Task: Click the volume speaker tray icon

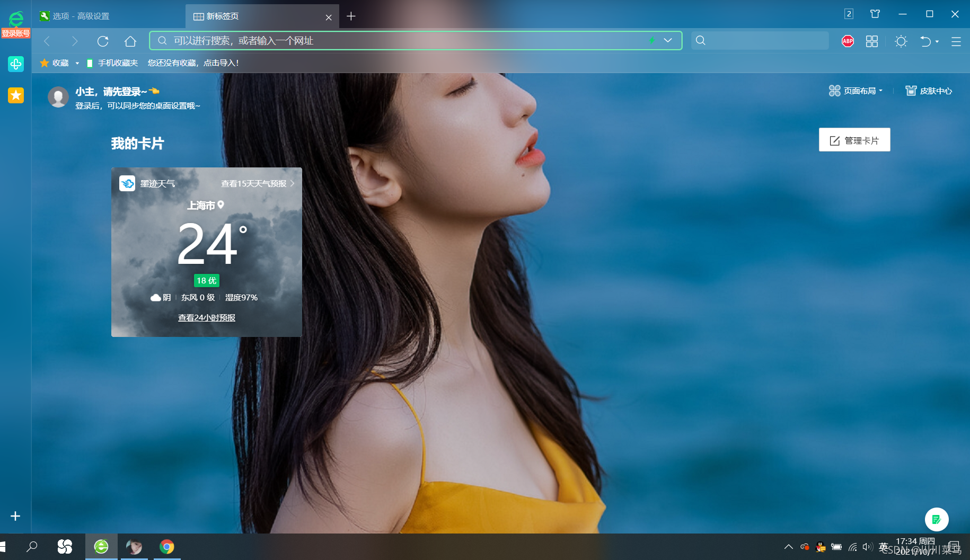Action: click(x=867, y=547)
